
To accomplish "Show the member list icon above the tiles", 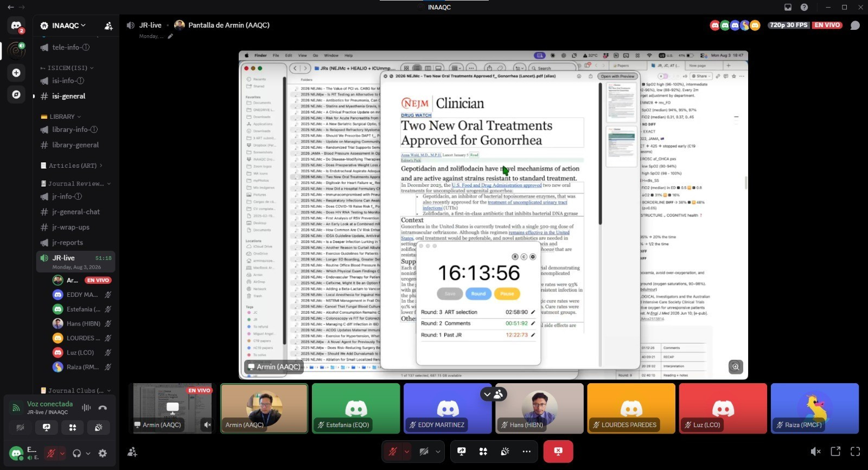I will click(x=498, y=395).
